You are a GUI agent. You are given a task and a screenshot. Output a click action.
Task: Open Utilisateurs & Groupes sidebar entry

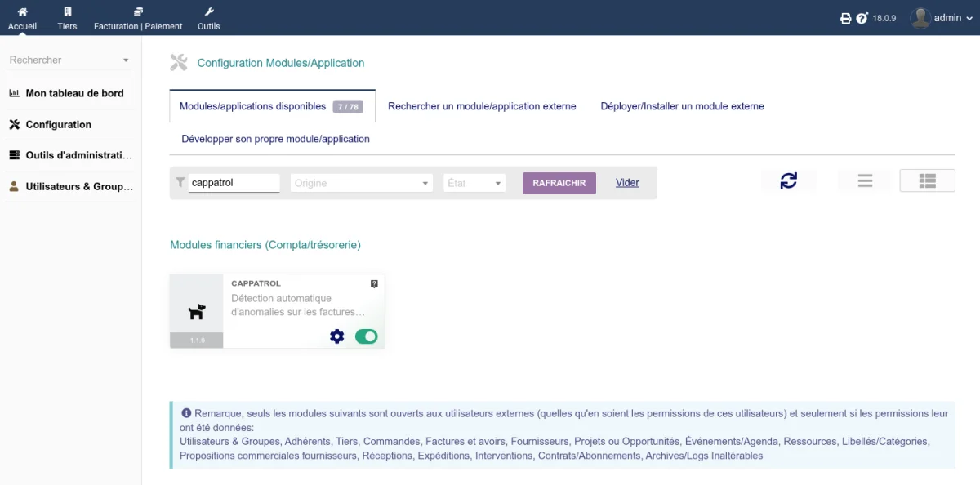(x=78, y=186)
